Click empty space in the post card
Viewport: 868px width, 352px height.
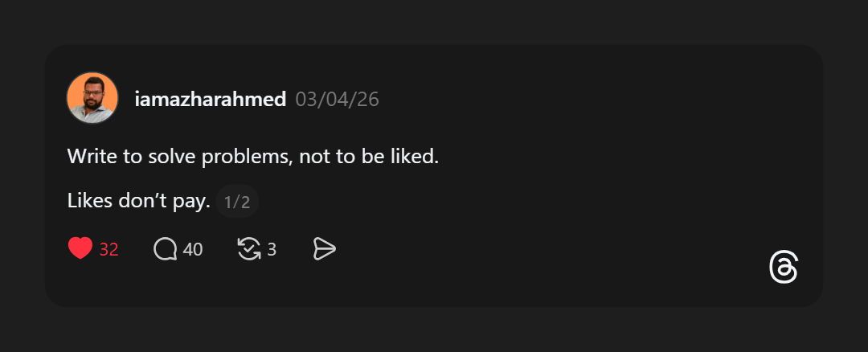coord(563,201)
